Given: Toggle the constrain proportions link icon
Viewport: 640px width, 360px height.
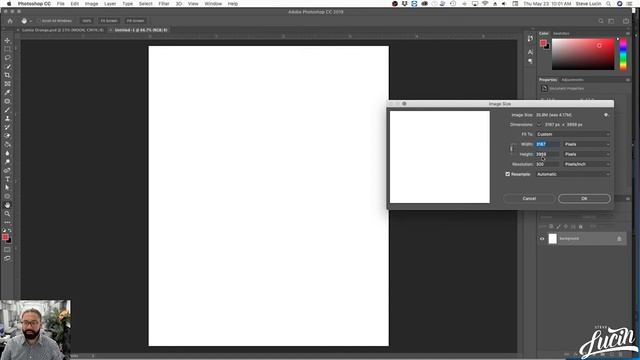Looking at the screenshot, I should pyautogui.click(x=511, y=149).
